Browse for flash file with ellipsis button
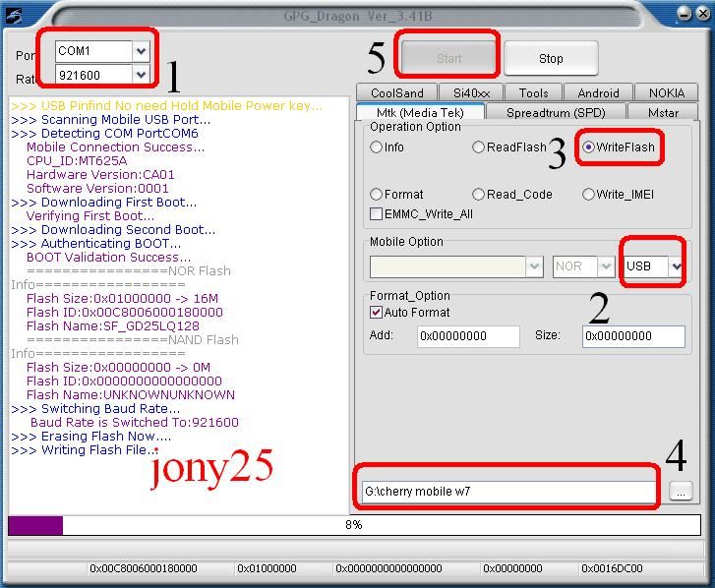The width and height of the screenshot is (715, 588). 680,492
